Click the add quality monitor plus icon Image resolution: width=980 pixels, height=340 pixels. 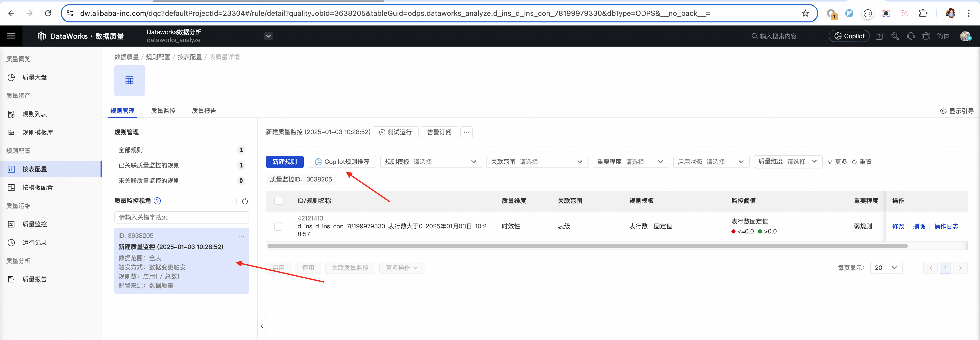[x=237, y=201]
